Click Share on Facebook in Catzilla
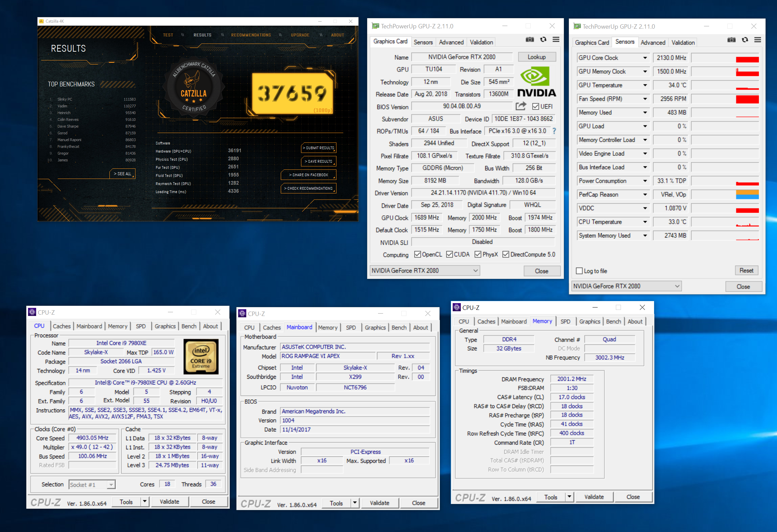 pyautogui.click(x=309, y=175)
